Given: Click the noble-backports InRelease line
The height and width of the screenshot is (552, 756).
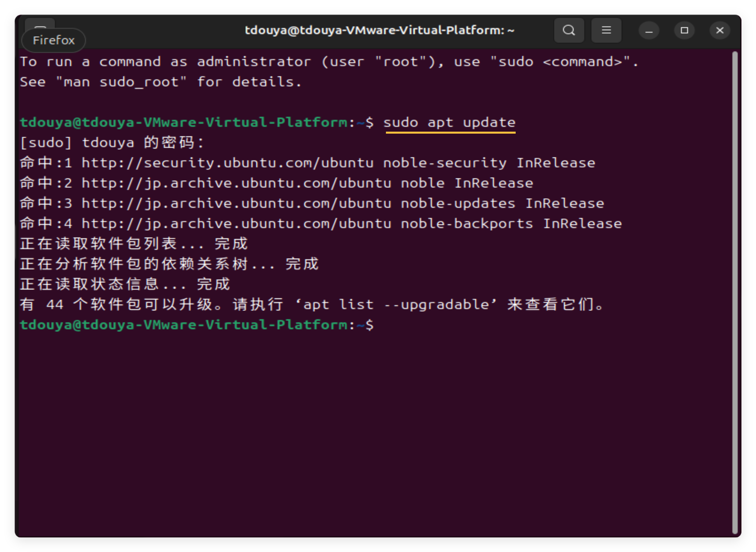Looking at the screenshot, I should [321, 224].
